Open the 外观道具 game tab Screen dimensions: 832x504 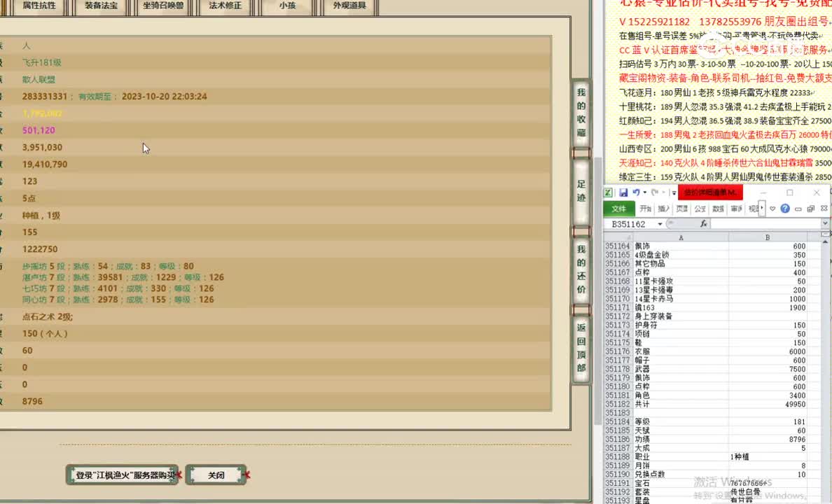pyautogui.click(x=349, y=6)
